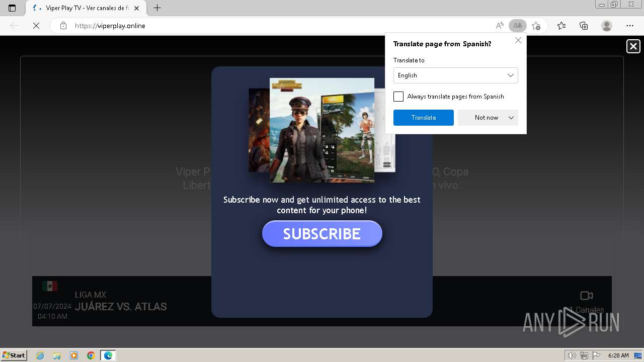Open Read aloud tool
The height and width of the screenshot is (362, 644).
(x=500, y=26)
